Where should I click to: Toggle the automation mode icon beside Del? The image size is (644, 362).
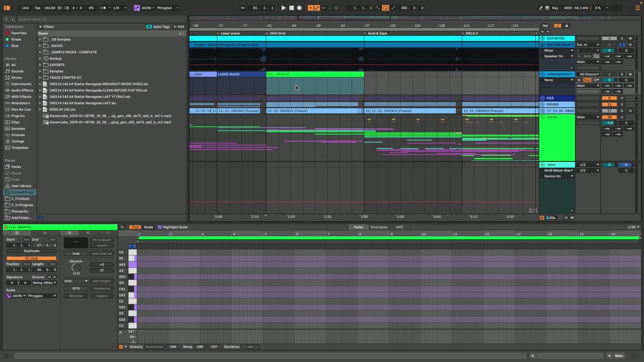coord(558,26)
